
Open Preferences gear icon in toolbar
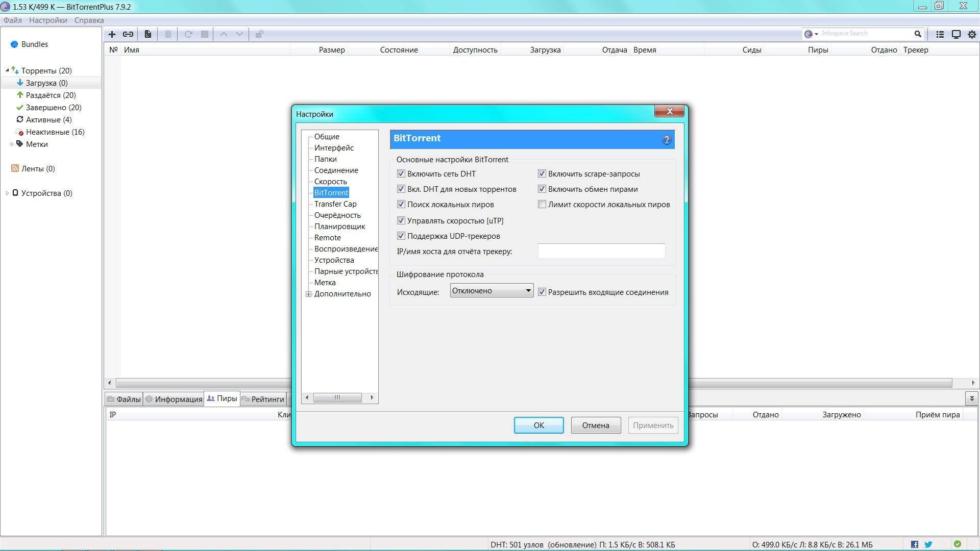(x=972, y=34)
